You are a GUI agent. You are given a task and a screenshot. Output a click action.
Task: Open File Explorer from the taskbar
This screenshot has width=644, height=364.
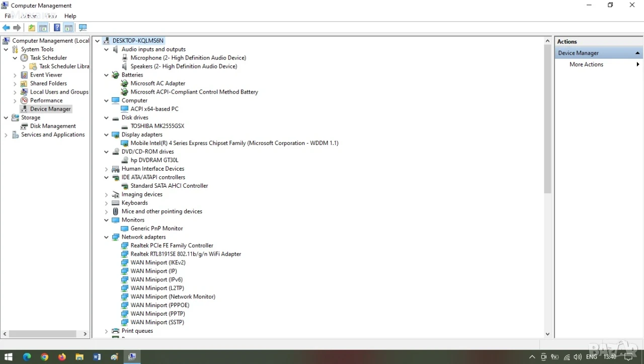79,357
